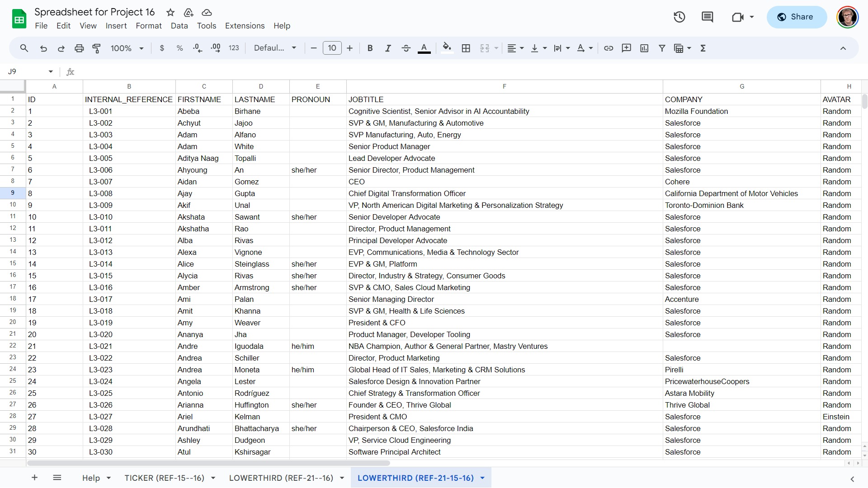Open the Help sheet tab menu arrow
Image resolution: width=868 pixels, height=488 pixels.
click(x=108, y=478)
